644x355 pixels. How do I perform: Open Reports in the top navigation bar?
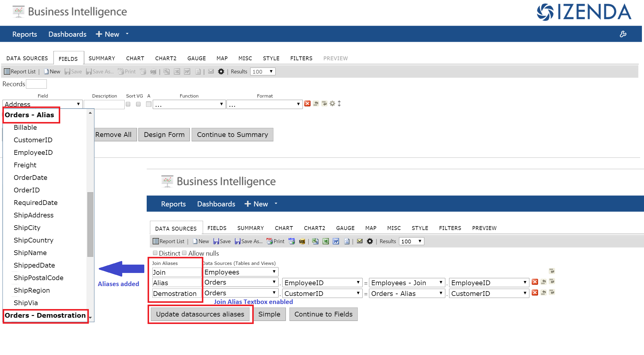(24, 34)
